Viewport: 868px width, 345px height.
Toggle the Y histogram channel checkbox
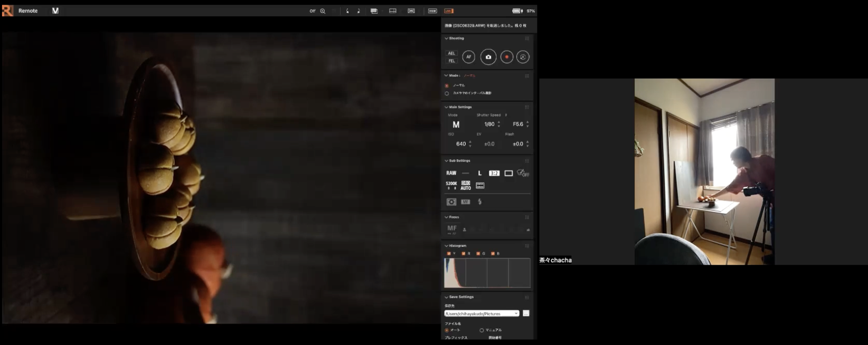click(449, 254)
